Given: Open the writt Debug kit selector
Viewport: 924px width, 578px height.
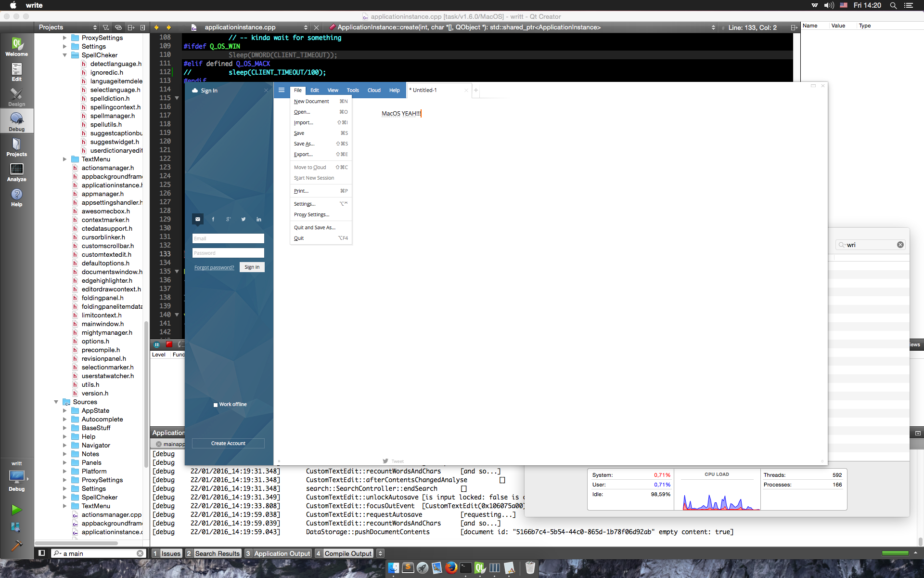Looking at the screenshot, I should (17, 477).
